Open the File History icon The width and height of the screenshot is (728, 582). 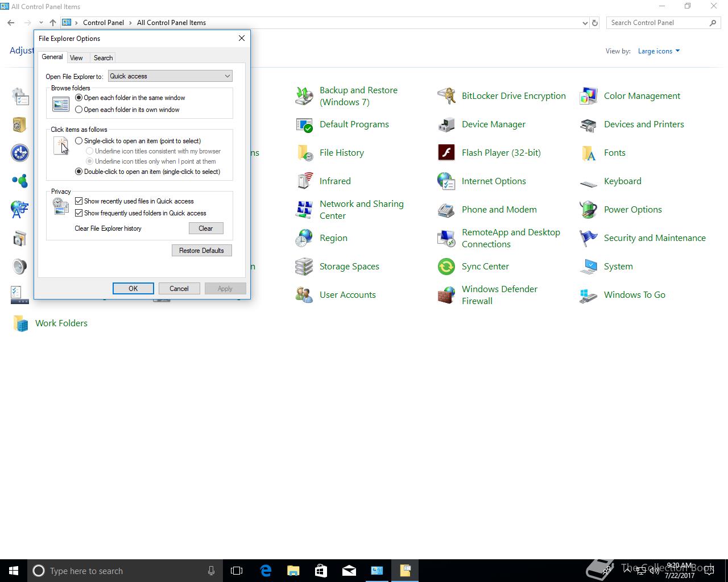(x=304, y=153)
